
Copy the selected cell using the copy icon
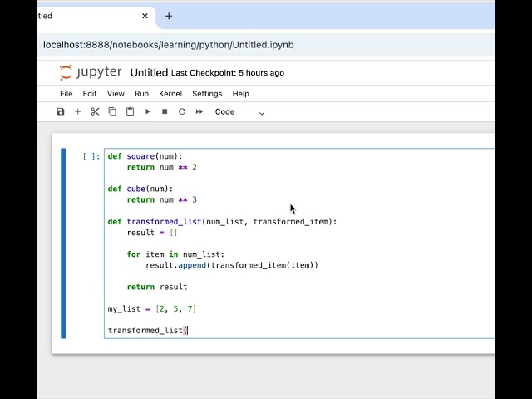(x=112, y=111)
